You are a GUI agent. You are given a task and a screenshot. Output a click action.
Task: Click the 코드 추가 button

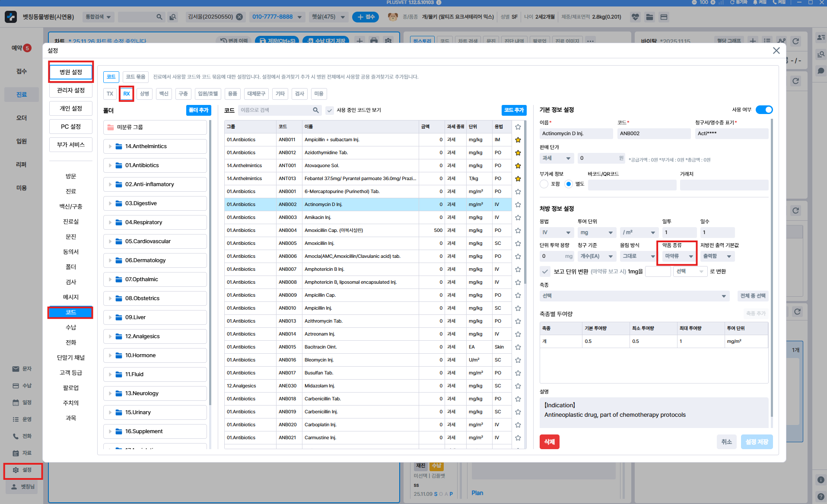coord(514,110)
